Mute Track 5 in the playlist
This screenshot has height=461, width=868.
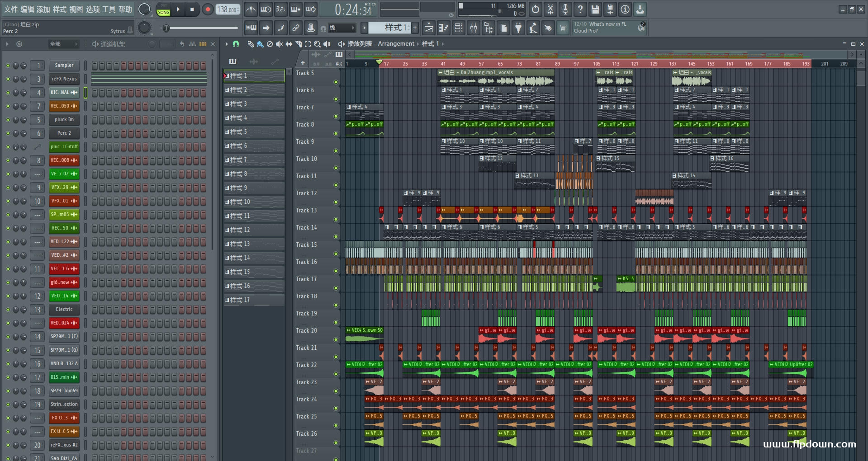(336, 82)
